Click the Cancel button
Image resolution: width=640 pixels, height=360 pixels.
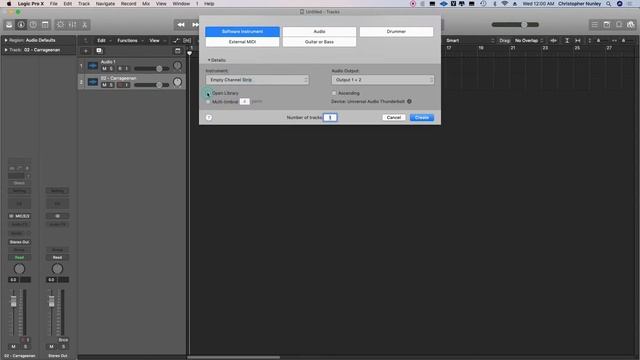pyautogui.click(x=394, y=118)
